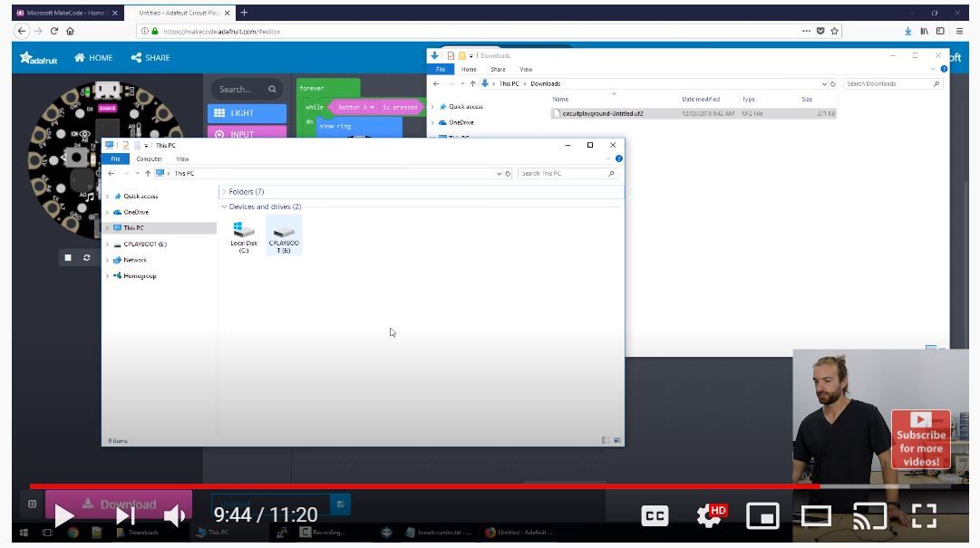
Task: Select Network in the navigation tree
Action: (x=134, y=260)
